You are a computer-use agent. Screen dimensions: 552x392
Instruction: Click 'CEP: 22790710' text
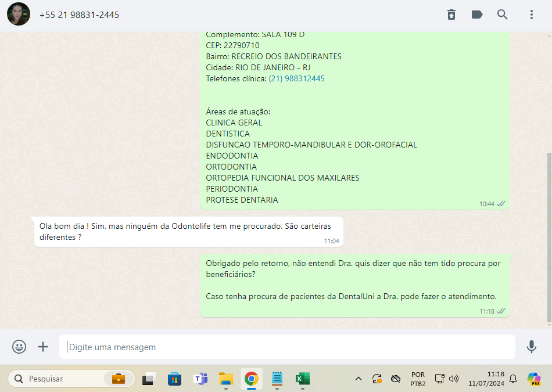(x=232, y=45)
